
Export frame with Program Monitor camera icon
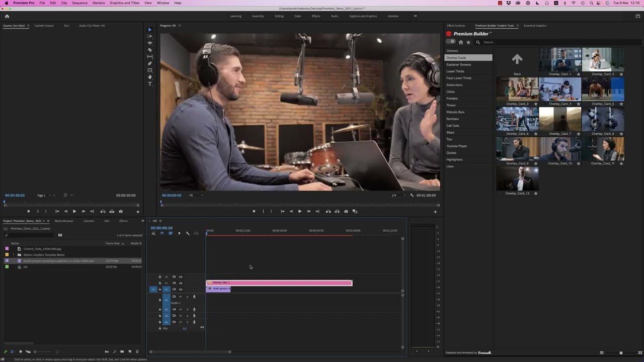click(346, 211)
